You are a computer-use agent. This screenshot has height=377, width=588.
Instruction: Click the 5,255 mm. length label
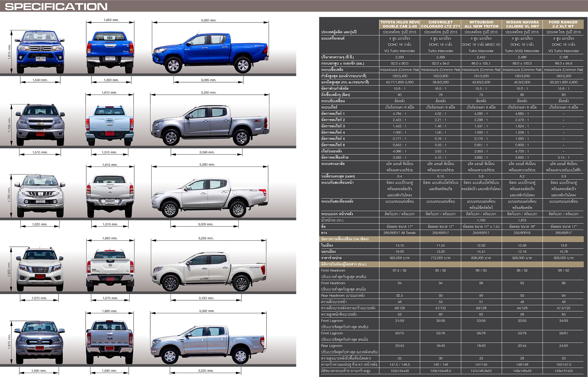click(206, 238)
